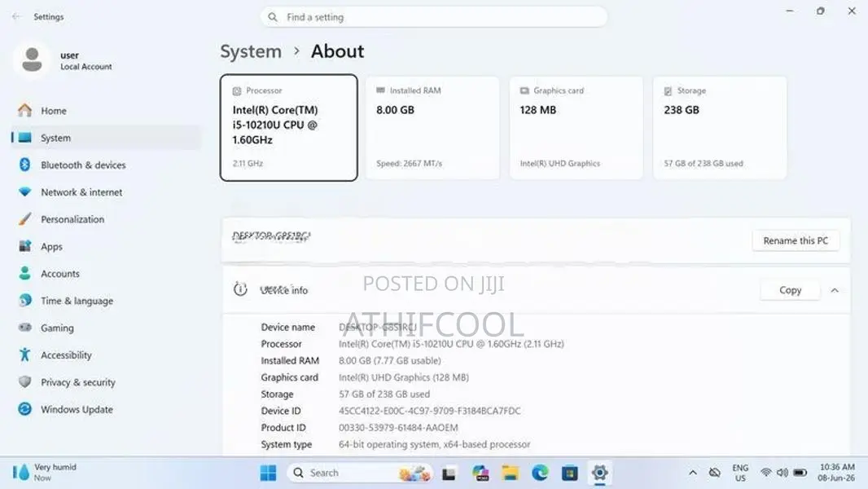
Task: Click the taskbar Search box
Action: 360,473
